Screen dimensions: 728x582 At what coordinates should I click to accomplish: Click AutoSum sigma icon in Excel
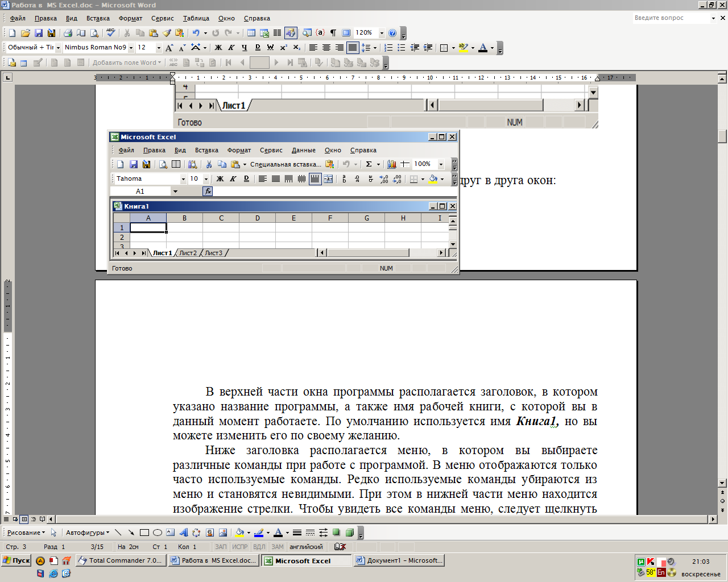[x=369, y=164]
